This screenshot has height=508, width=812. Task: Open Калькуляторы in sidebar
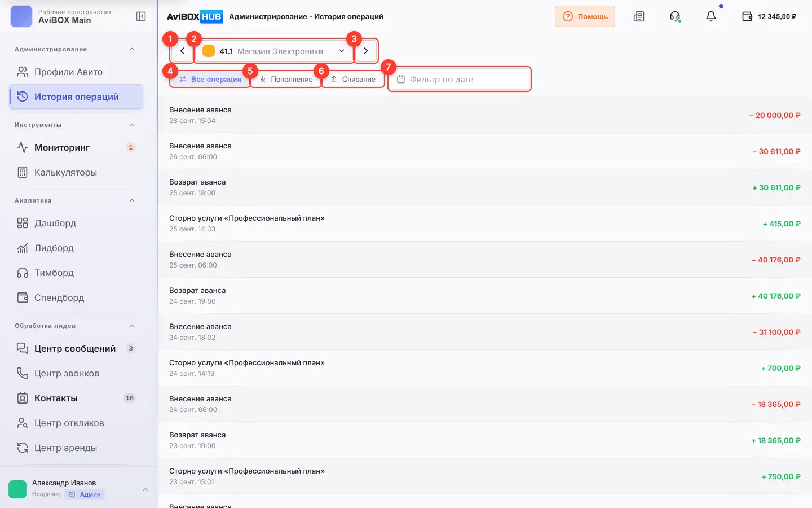tap(76, 172)
